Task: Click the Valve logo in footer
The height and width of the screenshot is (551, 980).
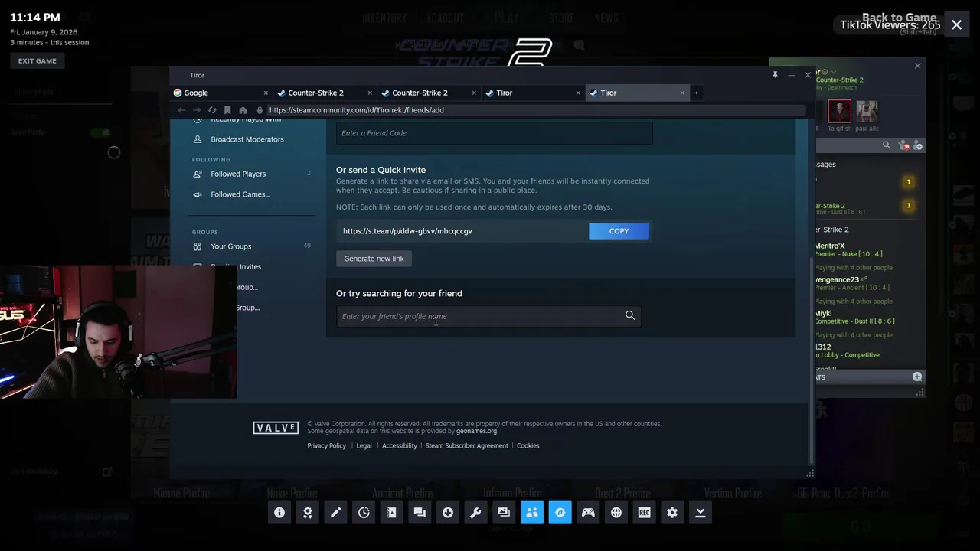Action: click(x=276, y=428)
